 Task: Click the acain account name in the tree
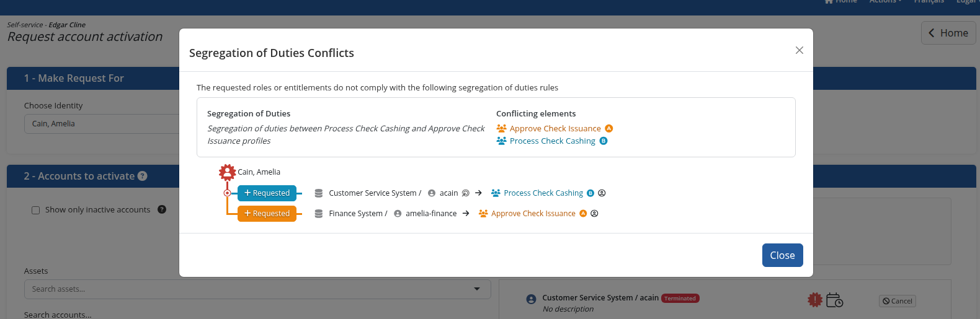[x=449, y=193]
